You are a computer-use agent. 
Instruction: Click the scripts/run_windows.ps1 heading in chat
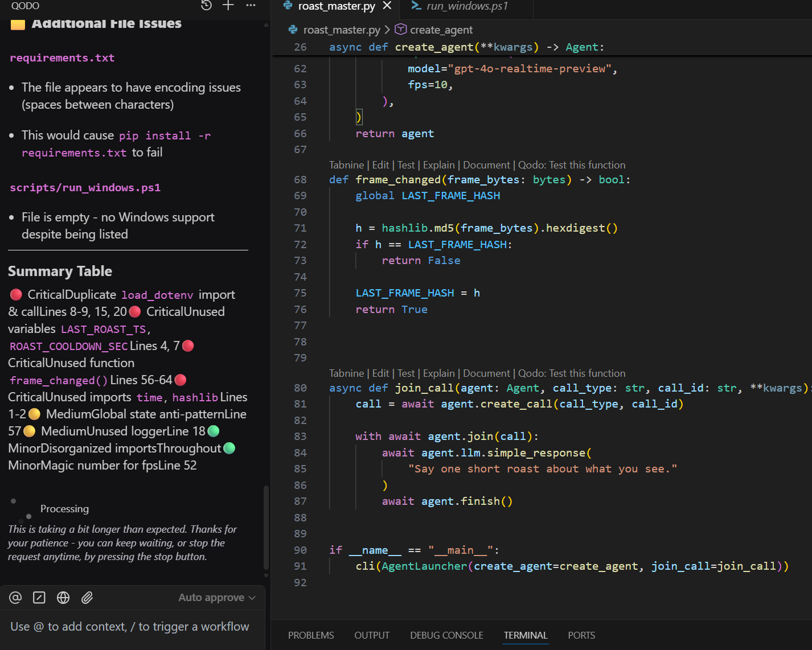click(x=85, y=187)
